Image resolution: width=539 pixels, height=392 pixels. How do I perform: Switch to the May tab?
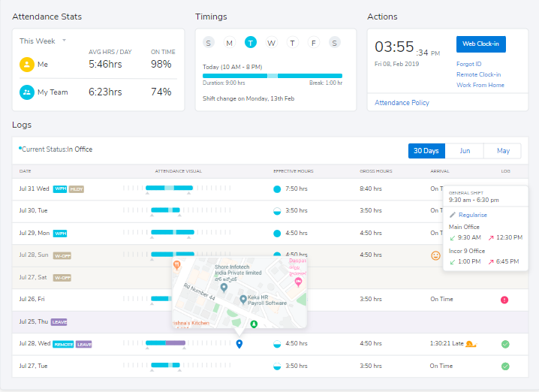503,151
